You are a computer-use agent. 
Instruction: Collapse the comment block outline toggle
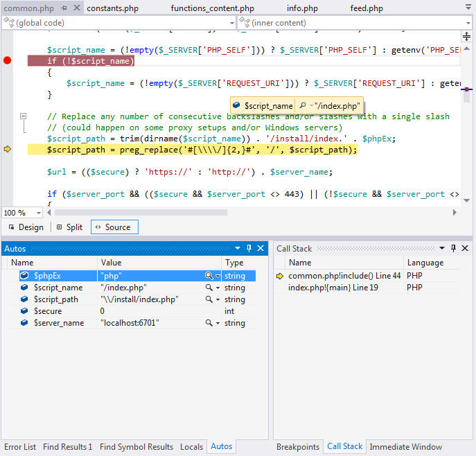pos(23,116)
